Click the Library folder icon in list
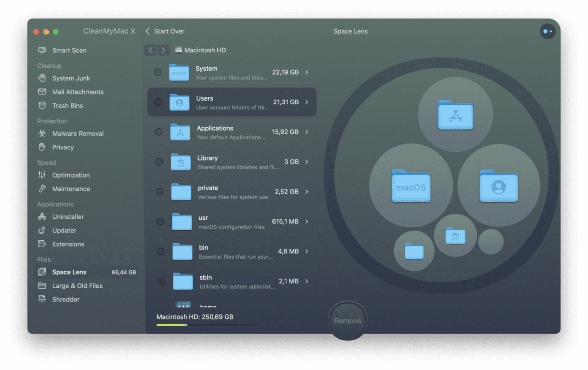Image resolution: width=588 pixels, height=370 pixels. click(181, 162)
